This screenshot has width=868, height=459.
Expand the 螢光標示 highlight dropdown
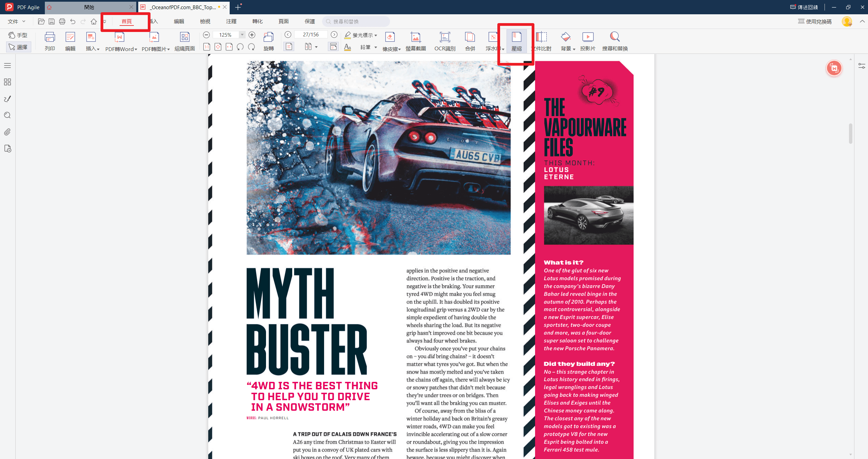[x=376, y=35]
